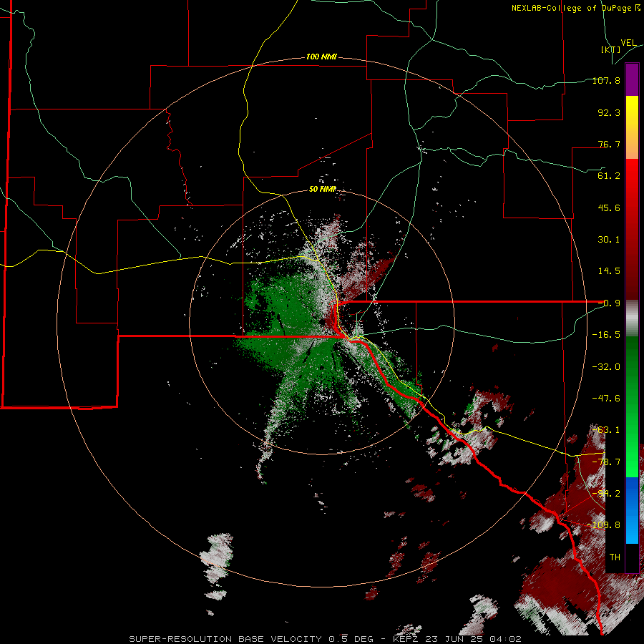Viewport: 644px width, 644px height.
Task: Click the NEXLAB-College of DuPage label
Action: pos(576,8)
